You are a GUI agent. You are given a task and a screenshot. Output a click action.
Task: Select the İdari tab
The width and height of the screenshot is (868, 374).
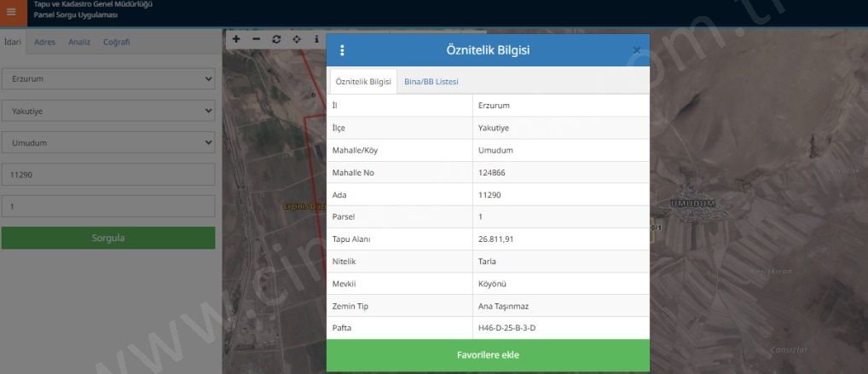coord(13,42)
